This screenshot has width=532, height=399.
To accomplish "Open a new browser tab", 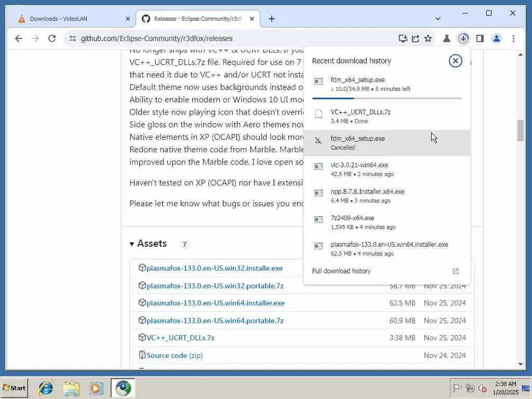I will pos(271,19).
